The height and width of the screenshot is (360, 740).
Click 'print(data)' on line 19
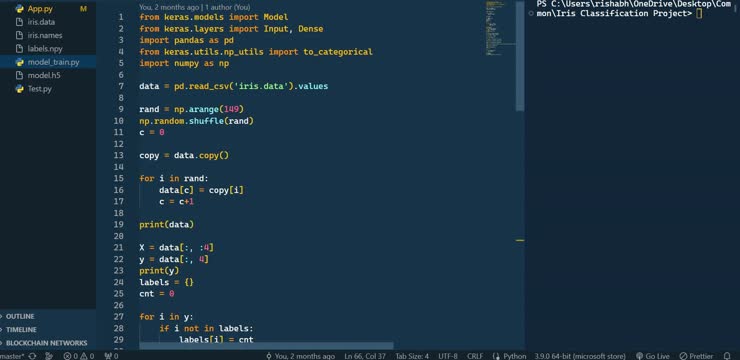[x=167, y=225]
